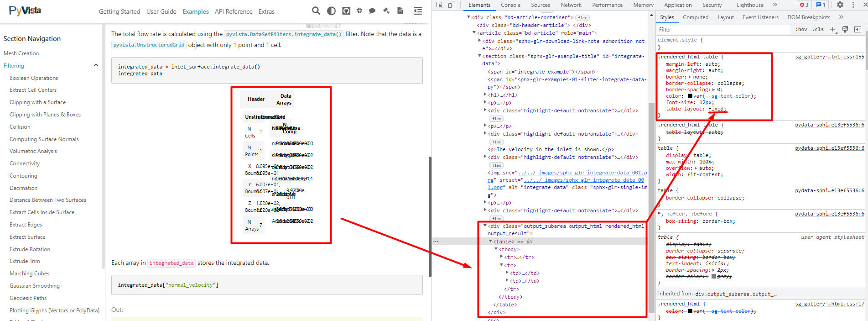Open Boolean Operations in section navigation
Viewport: 868px width, 321px height.
pyautogui.click(x=34, y=78)
